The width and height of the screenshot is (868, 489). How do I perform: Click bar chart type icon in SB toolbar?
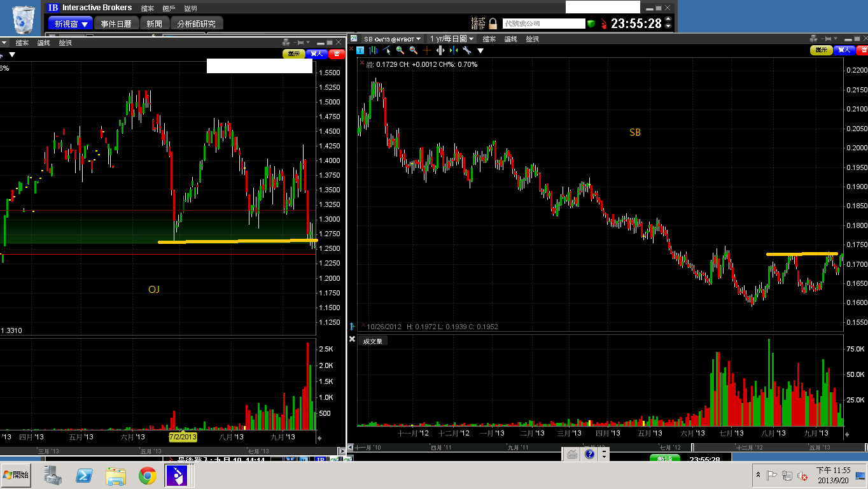click(x=374, y=50)
